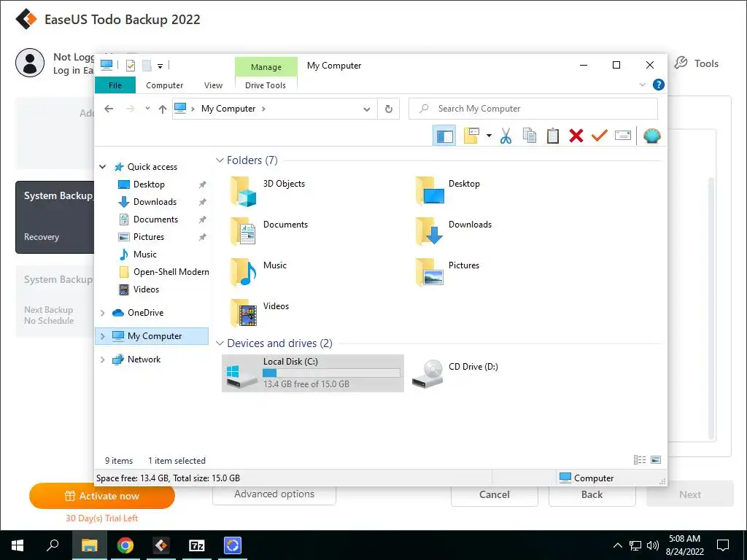Select the Downloads folder in main pane
Viewport: 747px width, 560px height.
(x=452, y=231)
